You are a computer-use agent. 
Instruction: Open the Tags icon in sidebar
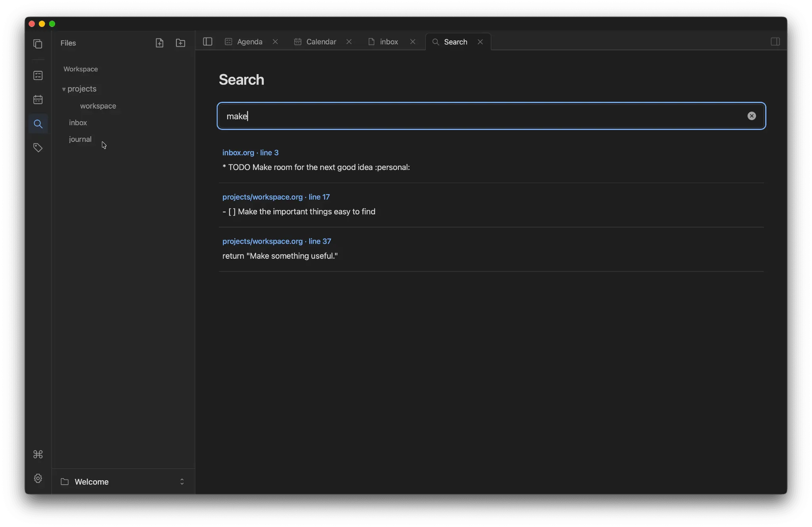tap(38, 148)
